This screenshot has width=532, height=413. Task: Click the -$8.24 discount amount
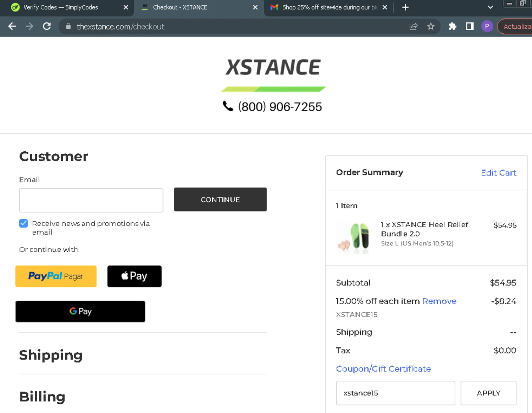(504, 301)
